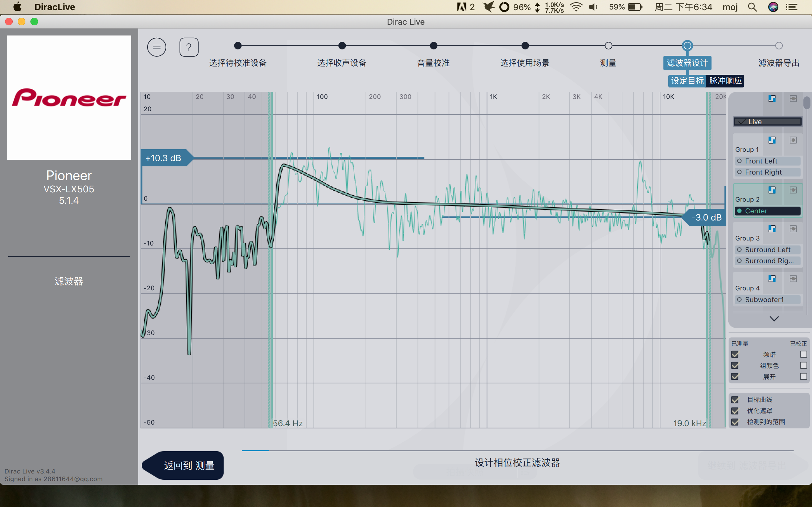
Task: Click the +10.3 dB target handle
Action: tap(164, 158)
